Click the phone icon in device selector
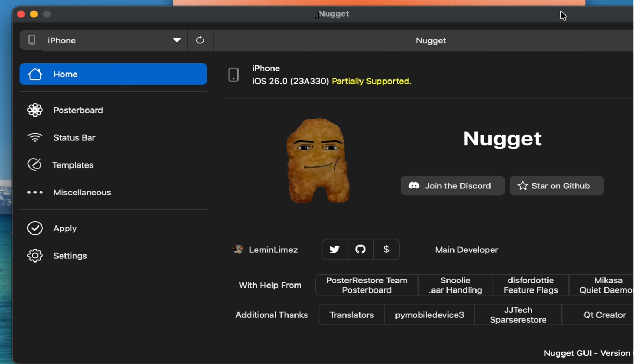This screenshot has width=634, height=364. click(32, 40)
